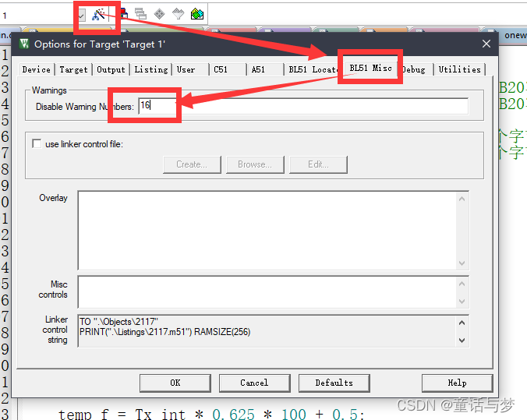Viewport: 527px width, 420px height.
Task: Open the Help button
Action: [x=457, y=383]
